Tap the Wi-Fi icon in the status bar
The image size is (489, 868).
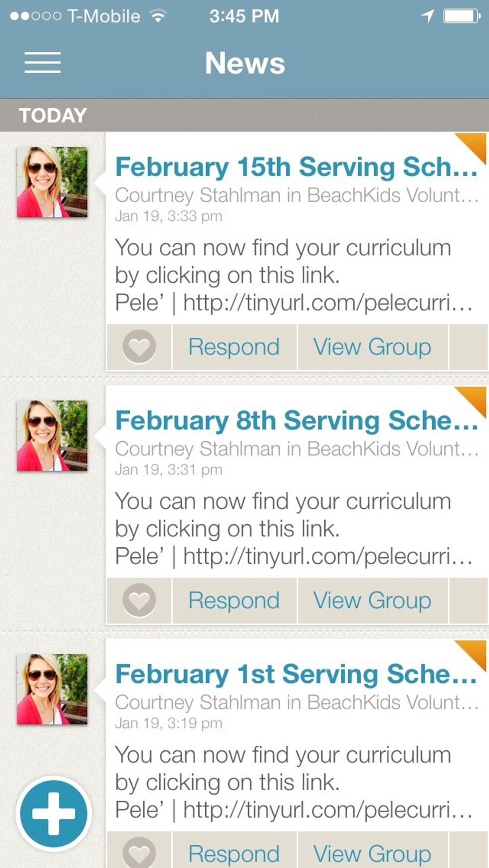pos(159,15)
